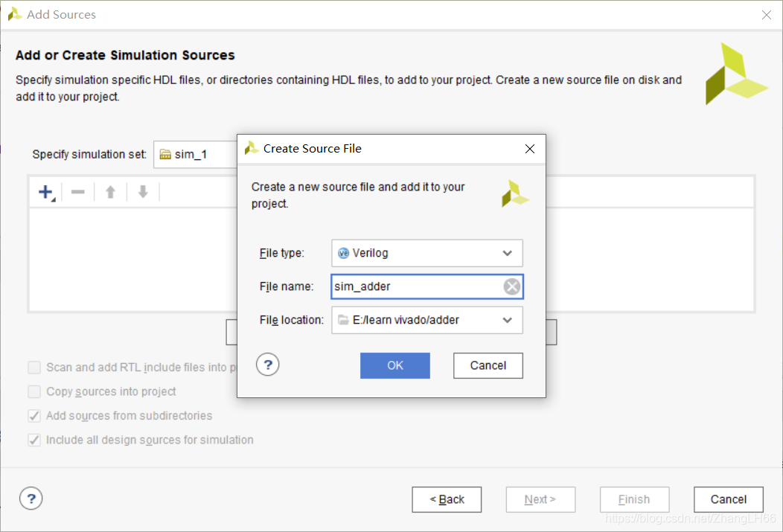The width and height of the screenshot is (783, 532).
Task: Close the Add Sources window
Action: (x=767, y=15)
